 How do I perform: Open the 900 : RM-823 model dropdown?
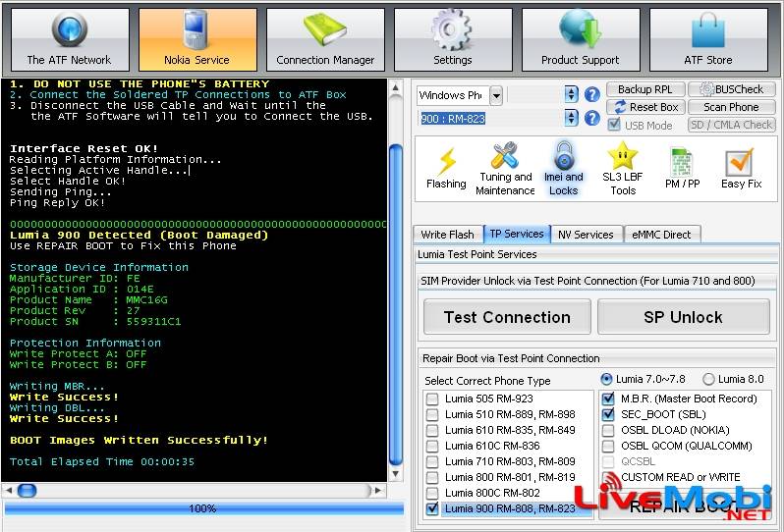[x=572, y=118]
